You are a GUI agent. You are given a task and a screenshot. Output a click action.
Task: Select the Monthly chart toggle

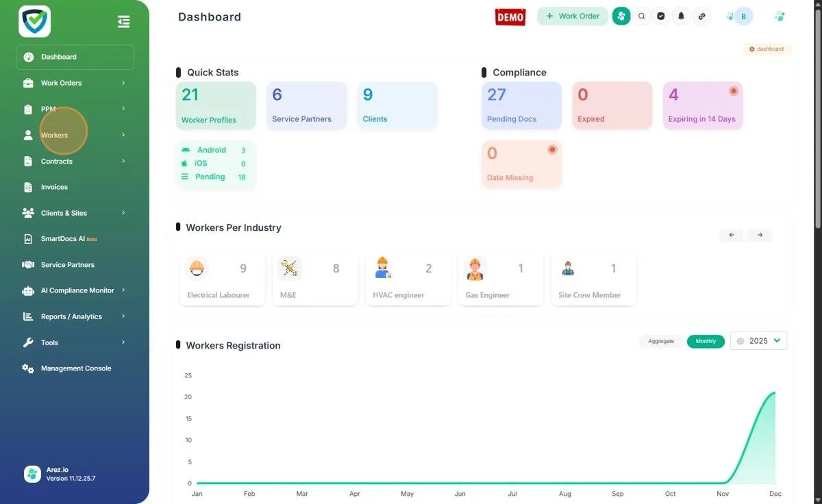tap(706, 341)
